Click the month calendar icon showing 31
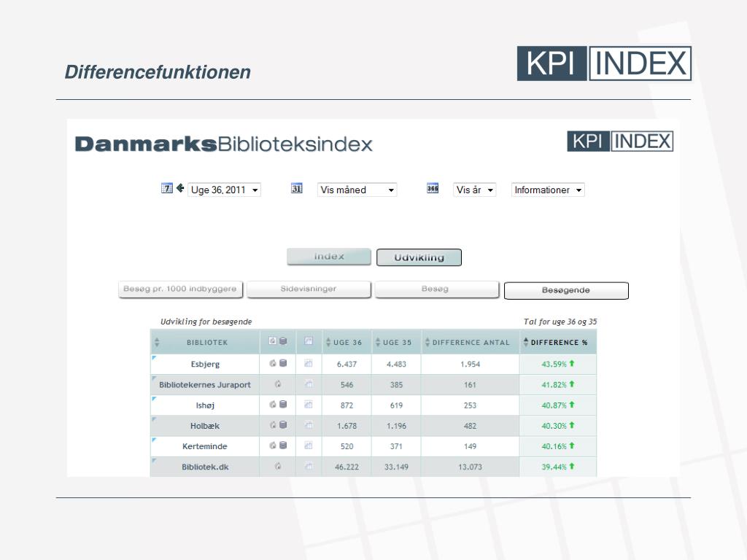Screen dimensions: 747x560 click(296, 189)
